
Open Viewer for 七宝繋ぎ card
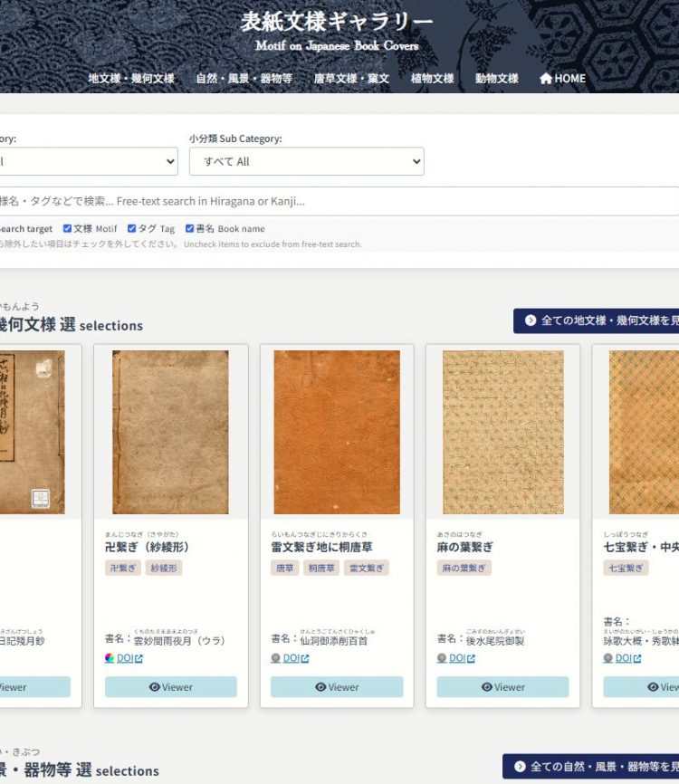[641, 687]
